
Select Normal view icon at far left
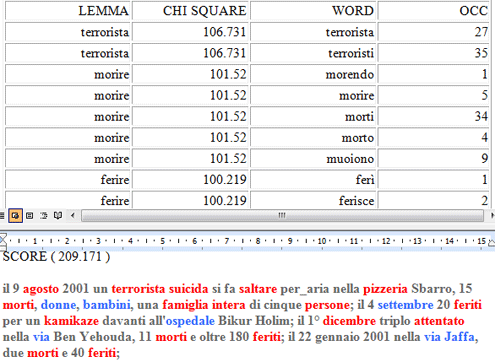pos(2,216)
